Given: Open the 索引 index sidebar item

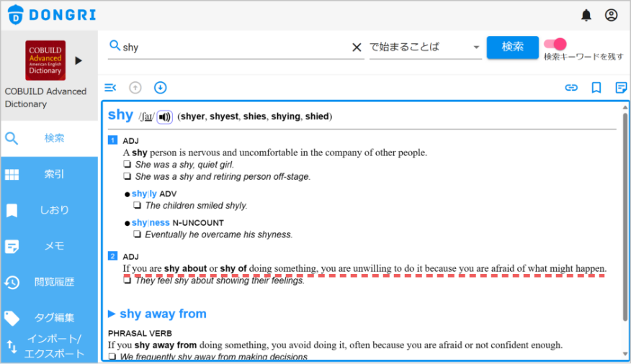Looking at the screenshot, I should pos(49,174).
